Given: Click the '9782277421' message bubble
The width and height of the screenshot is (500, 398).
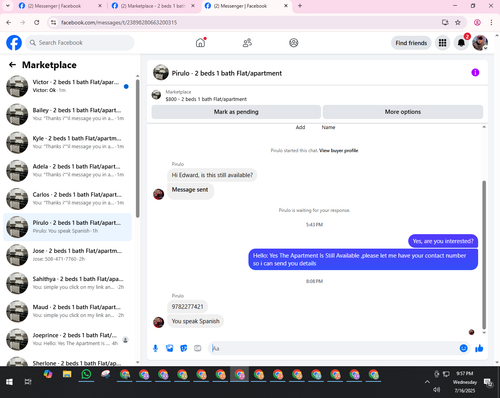Looking at the screenshot, I should [187, 307].
